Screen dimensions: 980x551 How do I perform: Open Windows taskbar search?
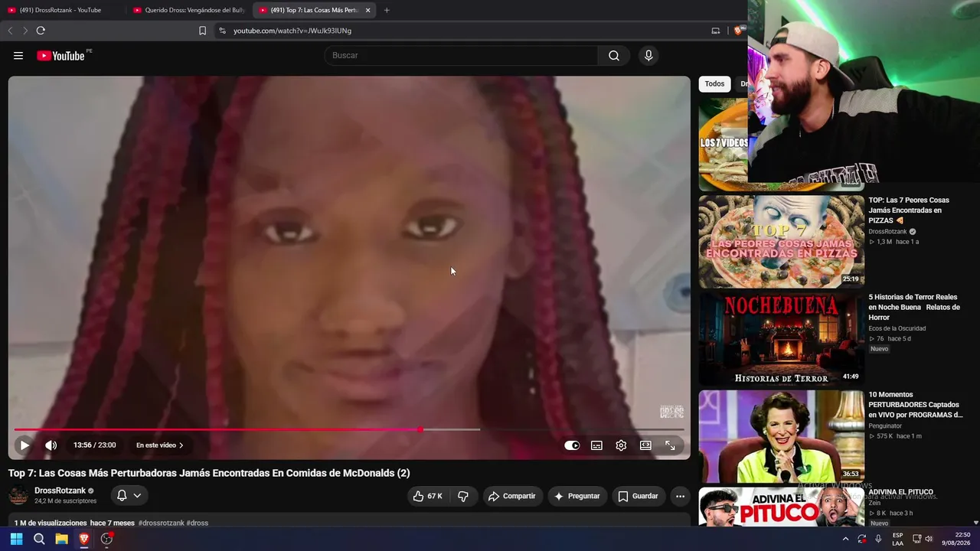click(39, 539)
